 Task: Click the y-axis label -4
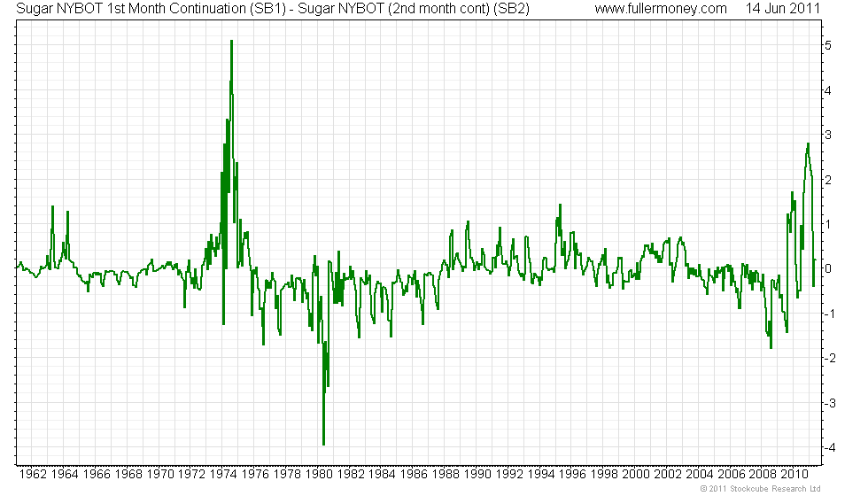(x=830, y=448)
